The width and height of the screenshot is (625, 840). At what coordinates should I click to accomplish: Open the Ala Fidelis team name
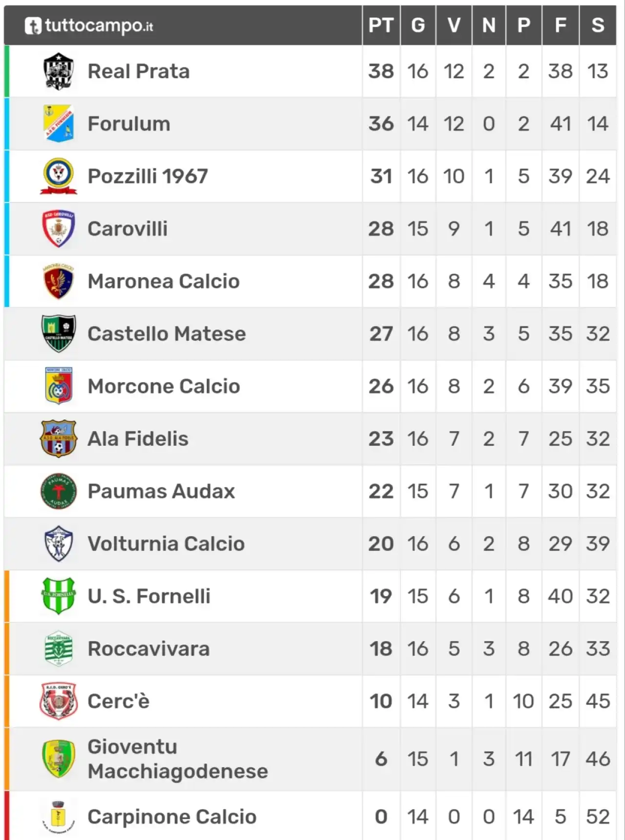(138, 439)
